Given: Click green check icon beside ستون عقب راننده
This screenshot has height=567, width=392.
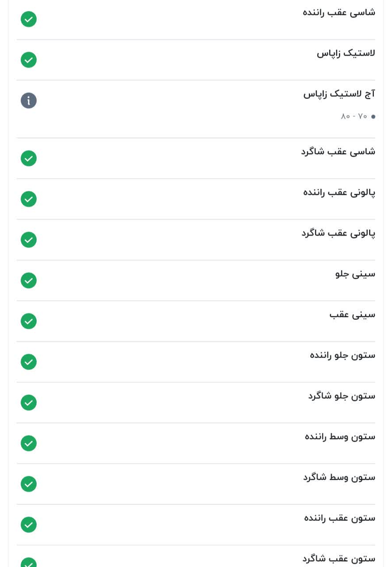Looking at the screenshot, I should click(29, 525).
